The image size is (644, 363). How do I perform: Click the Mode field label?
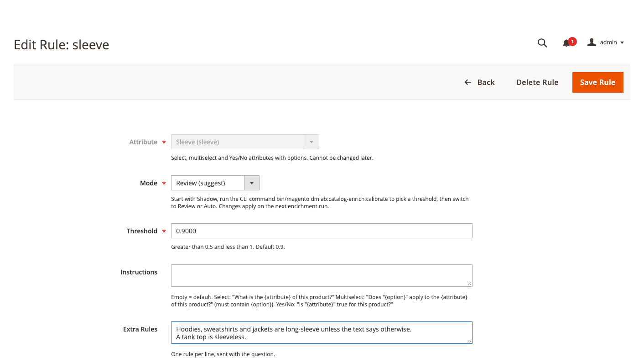pyautogui.click(x=149, y=183)
